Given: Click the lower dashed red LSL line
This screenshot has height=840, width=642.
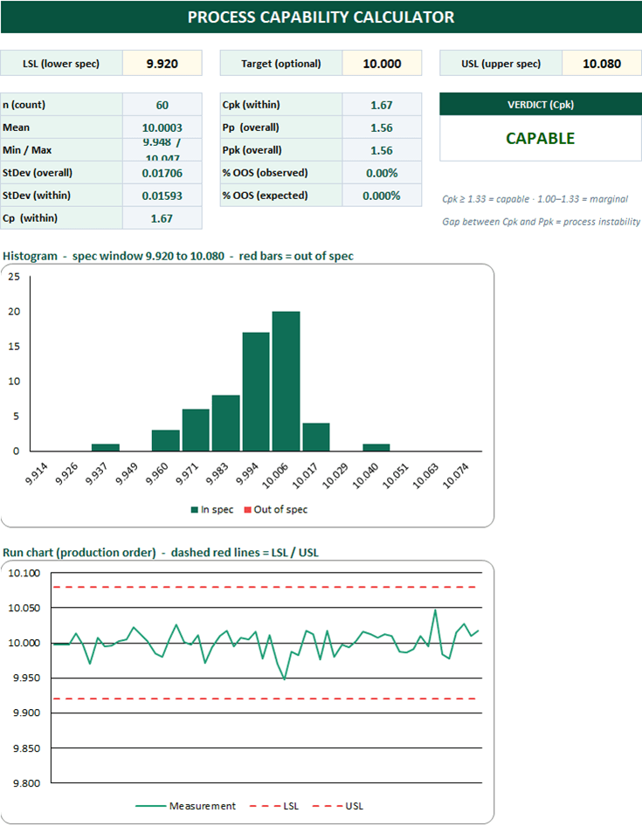Looking at the screenshot, I should click(267, 699).
